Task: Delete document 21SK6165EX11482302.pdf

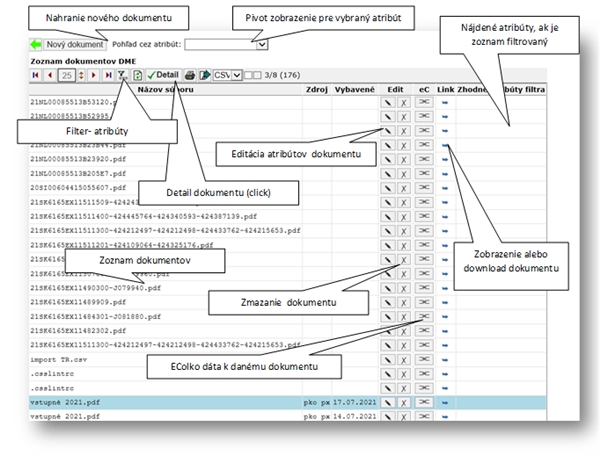Action: coord(404,331)
